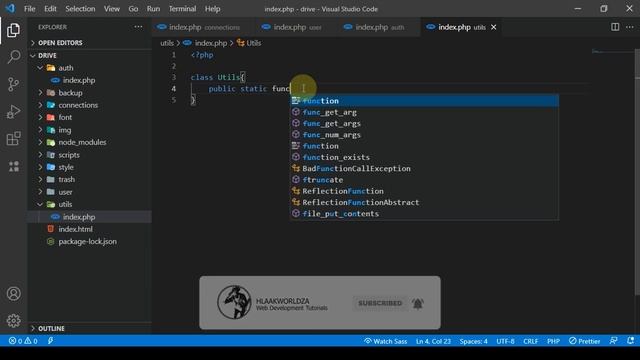The height and width of the screenshot is (360, 640).
Task: Open the File menu
Action: point(29,9)
